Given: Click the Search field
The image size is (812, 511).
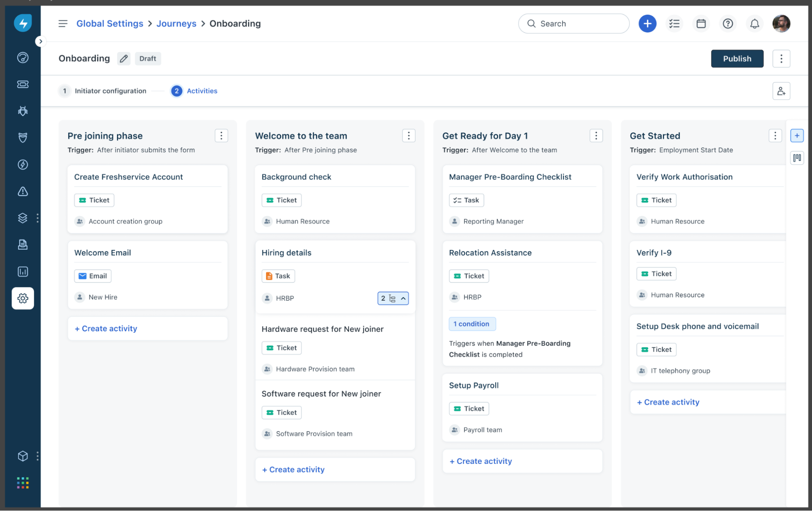Looking at the screenshot, I should (573, 24).
